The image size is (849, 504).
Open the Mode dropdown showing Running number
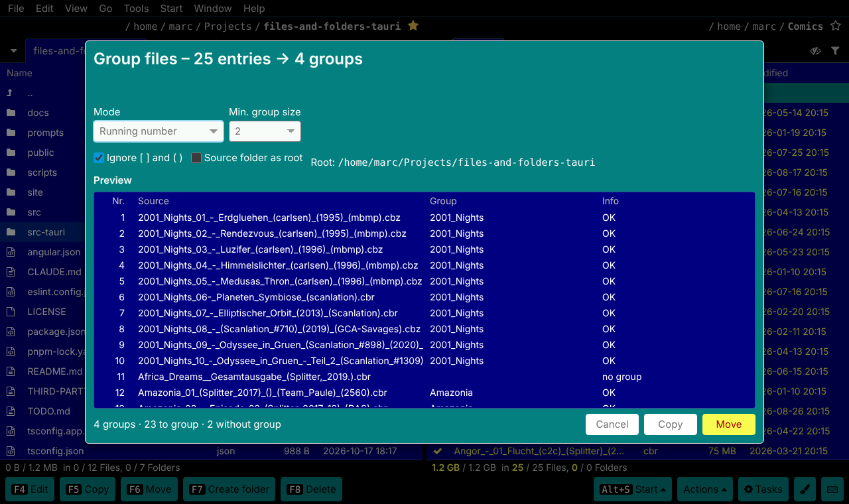(x=159, y=131)
